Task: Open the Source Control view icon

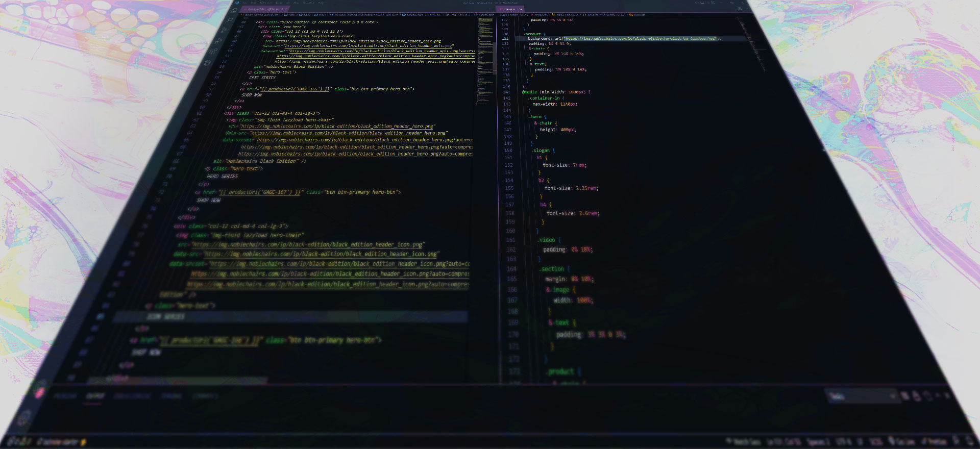Action: point(224,30)
